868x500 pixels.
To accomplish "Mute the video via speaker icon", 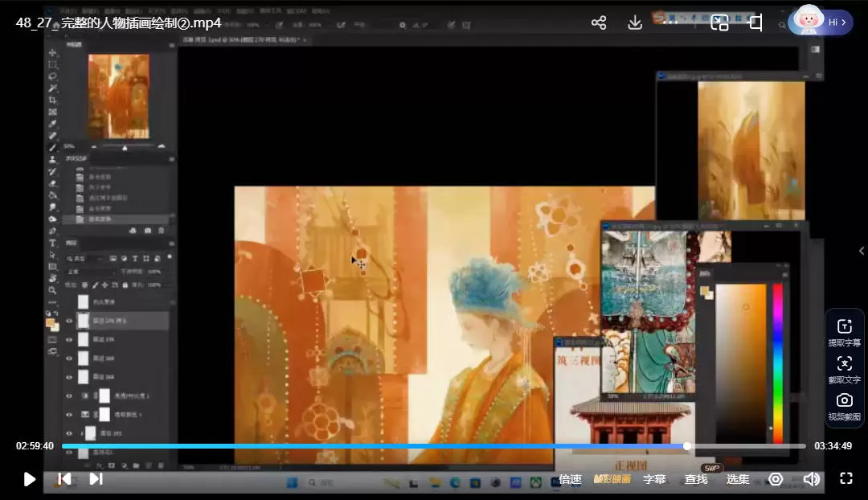I will pos(812,479).
